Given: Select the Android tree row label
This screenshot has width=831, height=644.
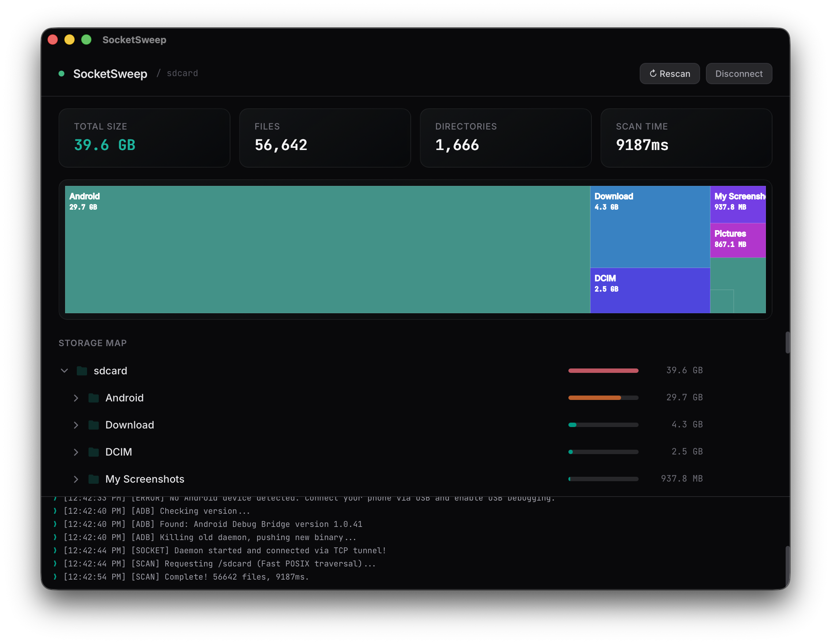Looking at the screenshot, I should tap(124, 398).
